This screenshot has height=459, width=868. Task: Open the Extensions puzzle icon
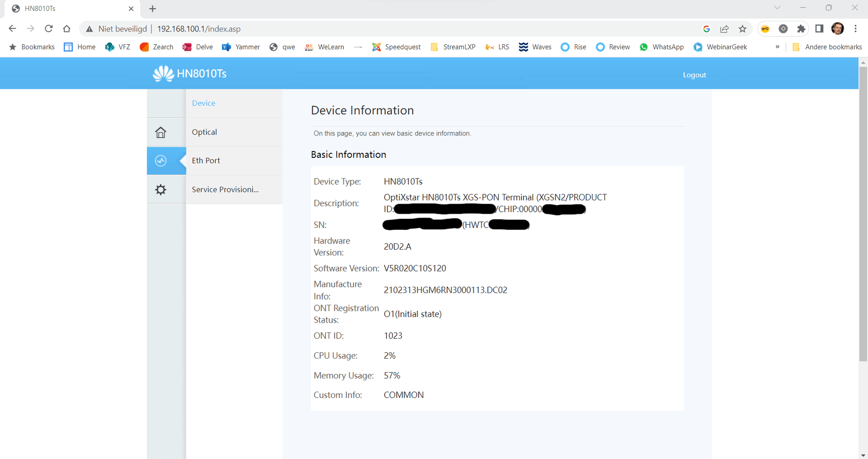click(801, 29)
